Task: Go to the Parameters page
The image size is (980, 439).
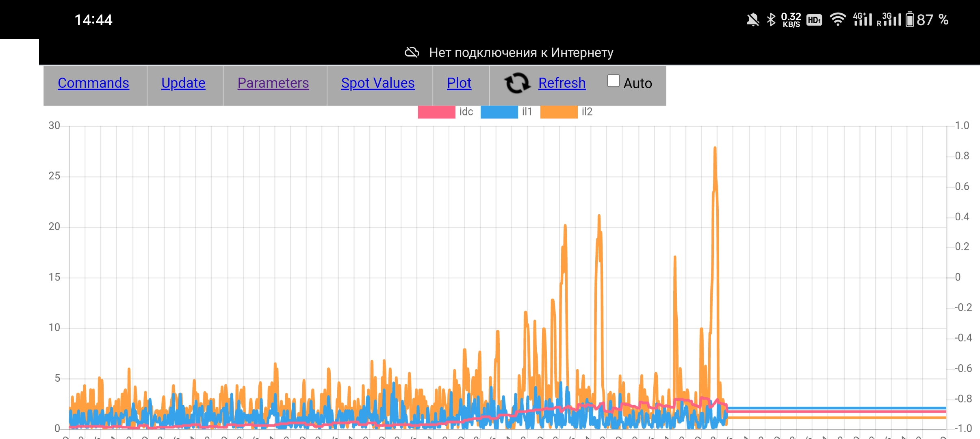Action: tap(273, 83)
